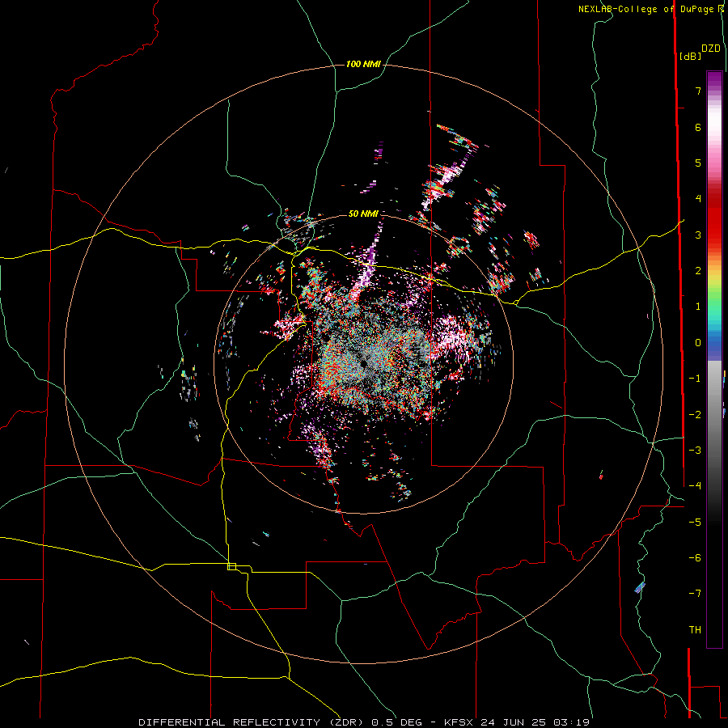
Task: Click the -1 value on the color scale
Action: click(695, 379)
